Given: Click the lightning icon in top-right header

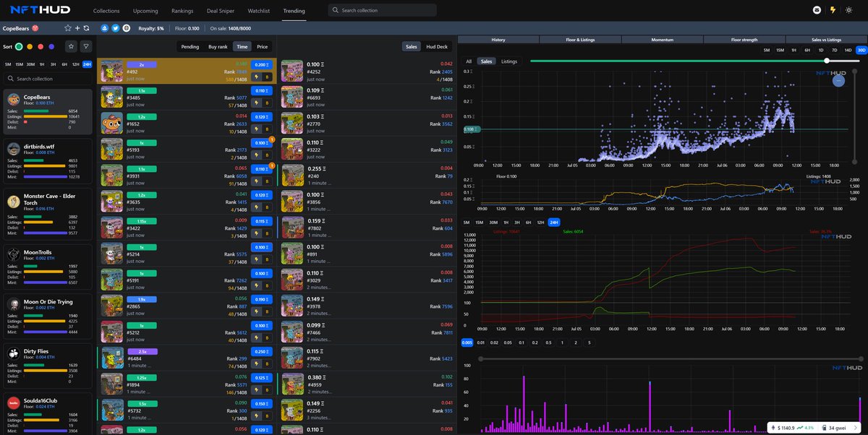Looking at the screenshot, I should coord(832,10).
